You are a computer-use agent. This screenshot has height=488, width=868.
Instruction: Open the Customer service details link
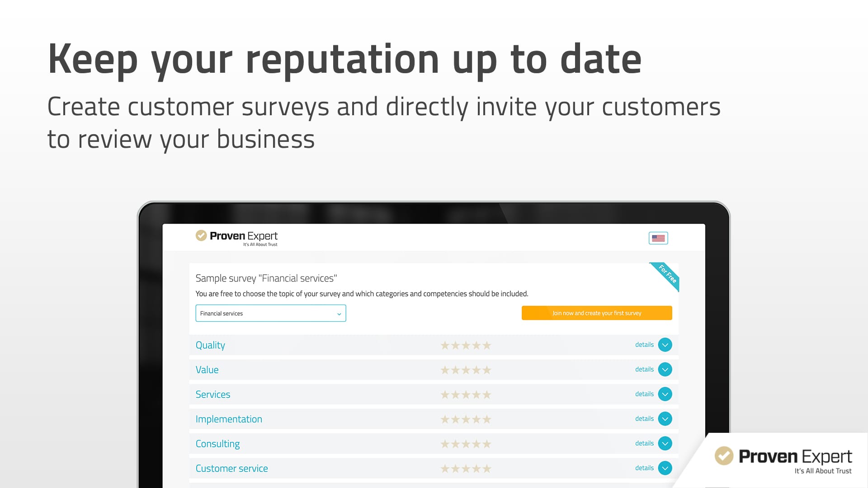pyautogui.click(x=644, y=468)
